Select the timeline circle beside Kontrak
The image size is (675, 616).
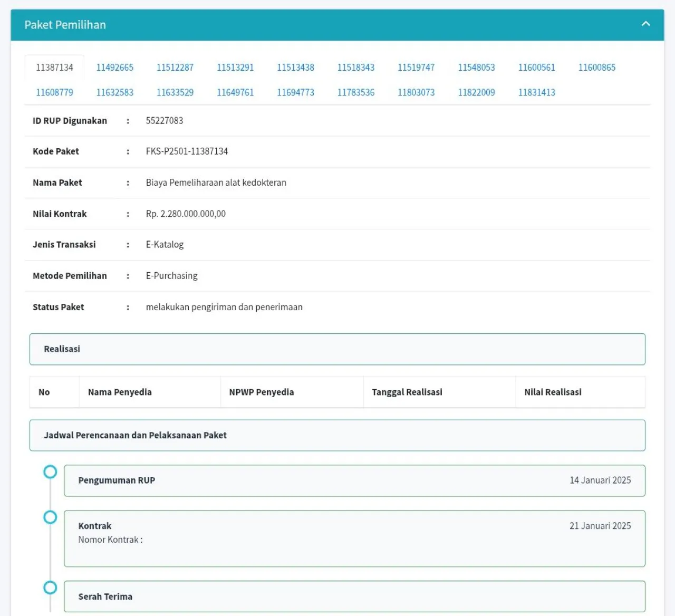[50, 517]
